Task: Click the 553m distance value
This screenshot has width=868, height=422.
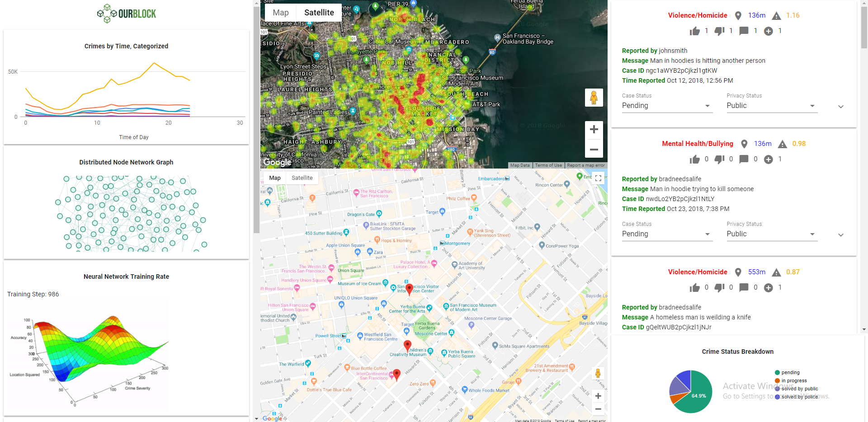Action: coord(757,272)
